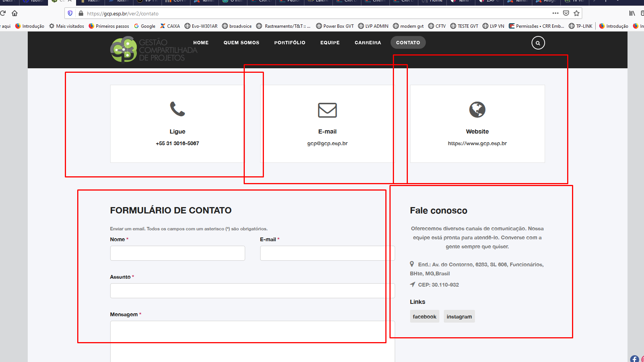Viewport: 644px width, 362px height.
Task: Open the Power Box GVT bookmark
Action: click(335, 26)
